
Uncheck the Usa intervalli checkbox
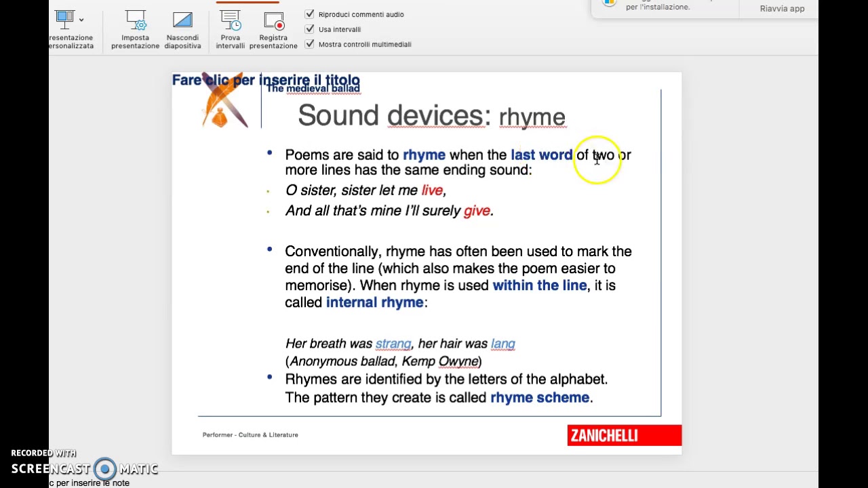(x=310, y=29)
